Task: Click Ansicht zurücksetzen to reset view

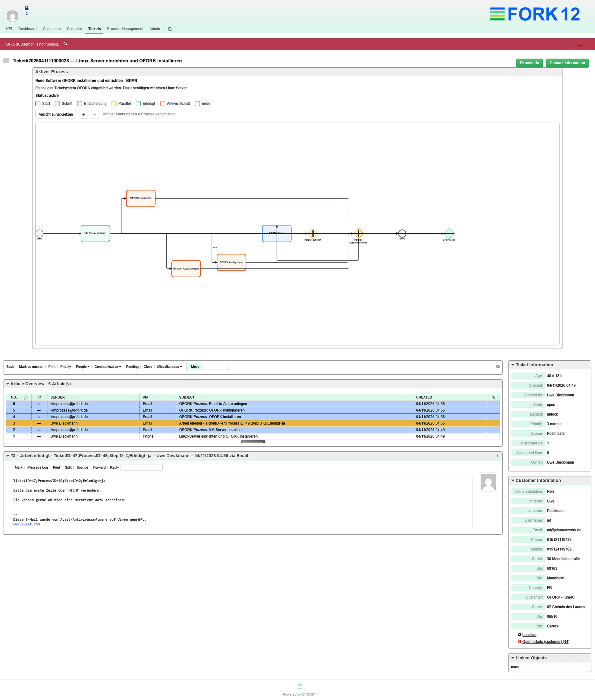Action: (x=56, y=114)
